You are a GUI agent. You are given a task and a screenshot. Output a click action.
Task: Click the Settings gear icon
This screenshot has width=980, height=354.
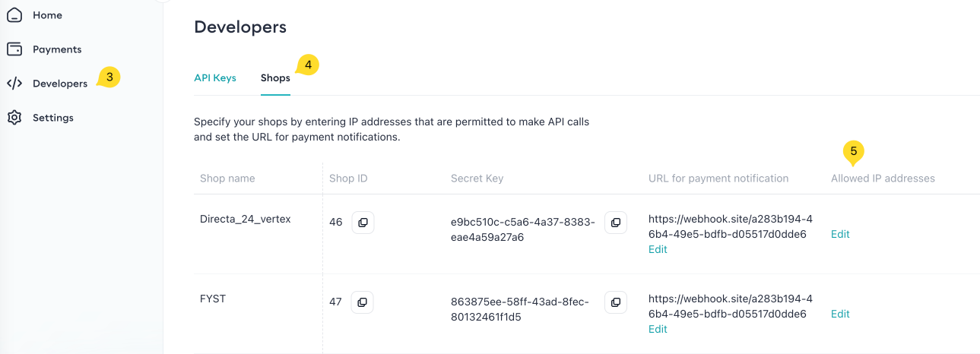(14, 118)
